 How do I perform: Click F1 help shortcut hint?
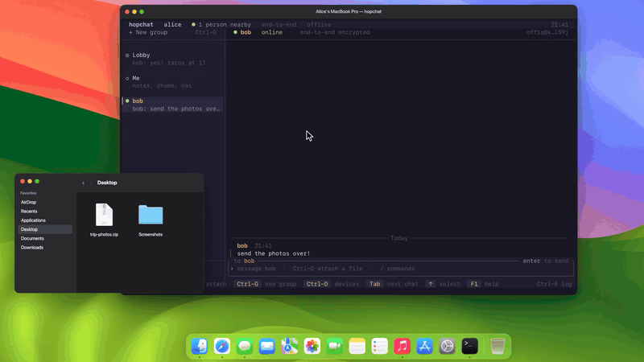pos(482,284)
